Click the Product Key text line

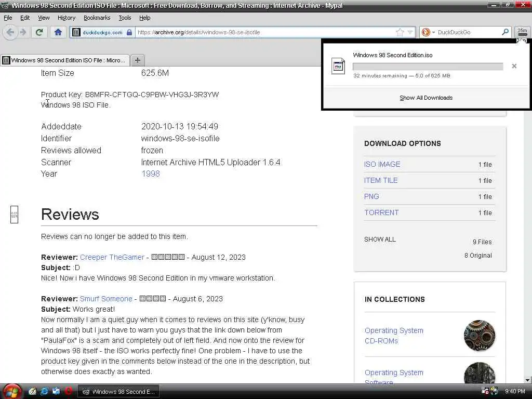pos(130,95)
